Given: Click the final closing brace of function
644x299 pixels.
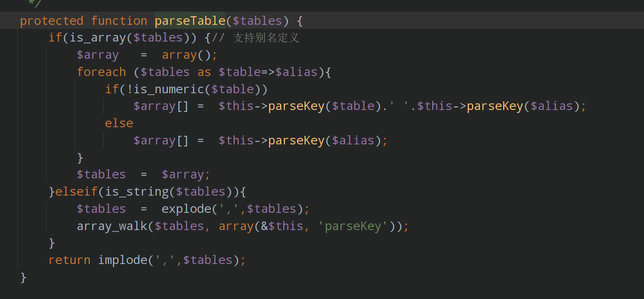Looking at the screenshot, I should 23,277.
